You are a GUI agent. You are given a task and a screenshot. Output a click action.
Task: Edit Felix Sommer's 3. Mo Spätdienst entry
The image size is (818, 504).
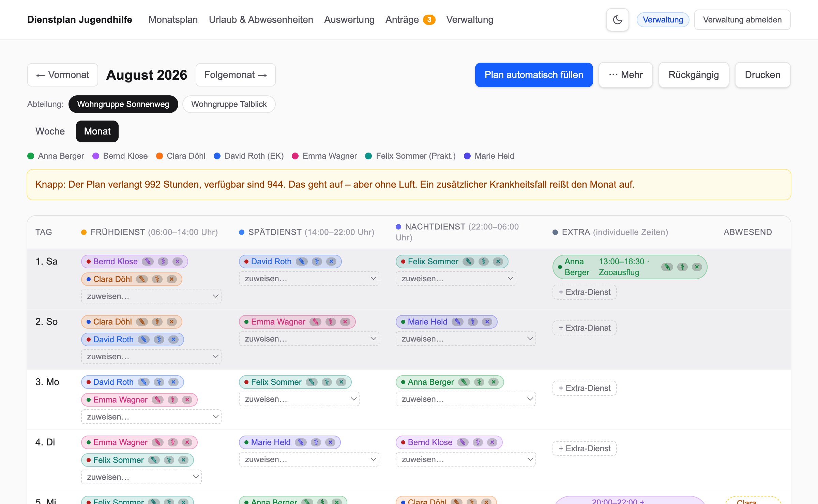click(312, 382)
